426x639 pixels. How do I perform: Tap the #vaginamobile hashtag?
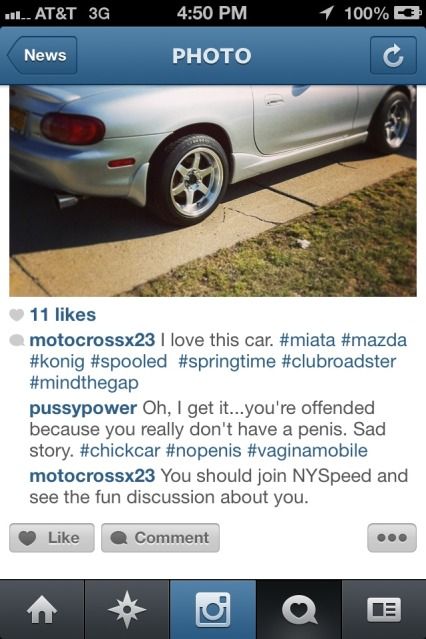(x=307, y=451)
